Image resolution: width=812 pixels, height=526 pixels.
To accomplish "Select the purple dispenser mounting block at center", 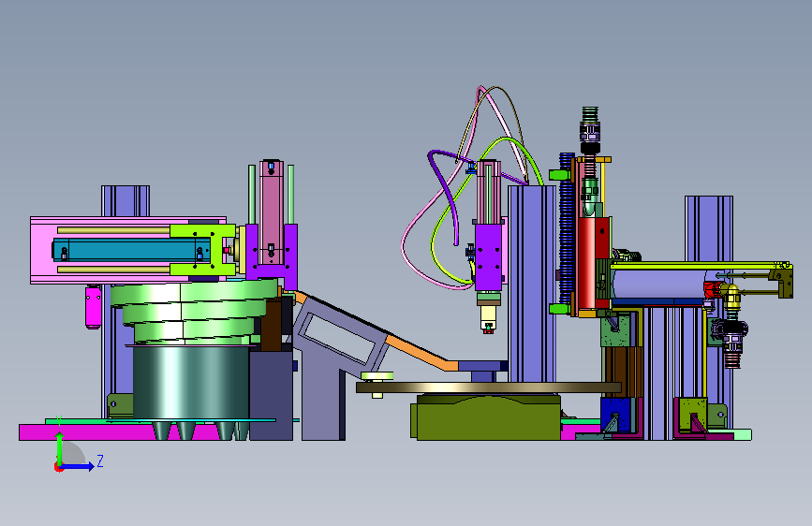I will 488,256.
